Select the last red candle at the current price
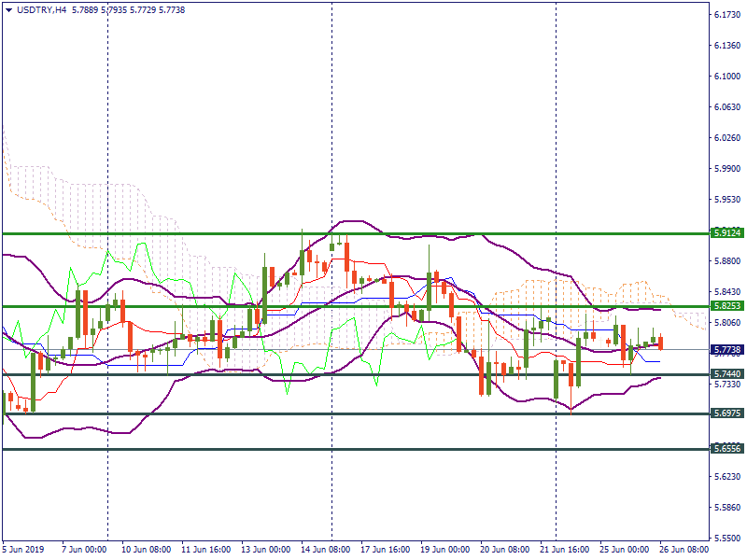 coord(660,343)
